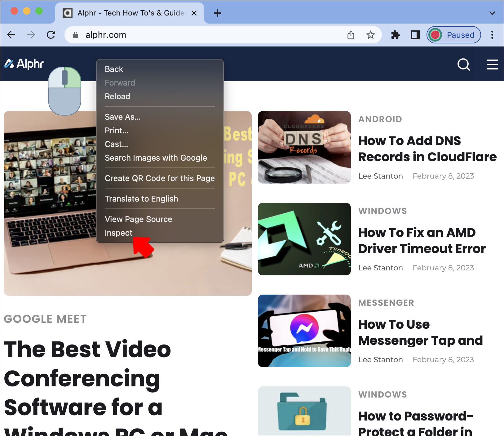Click the Alphr tab favicon
This screenshot has height=436, width=504.
pos(68,13)
